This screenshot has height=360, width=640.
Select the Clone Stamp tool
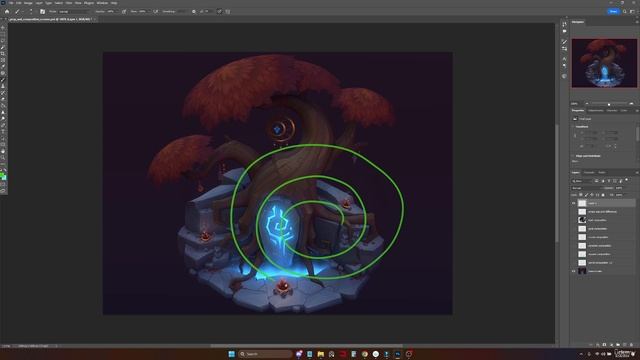click(3, 86)
